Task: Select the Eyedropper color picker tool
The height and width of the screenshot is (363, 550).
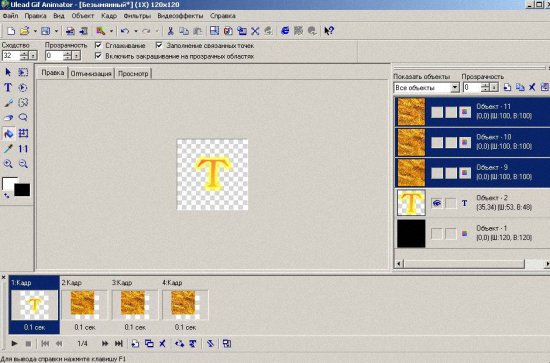Action: coord(8,149)
